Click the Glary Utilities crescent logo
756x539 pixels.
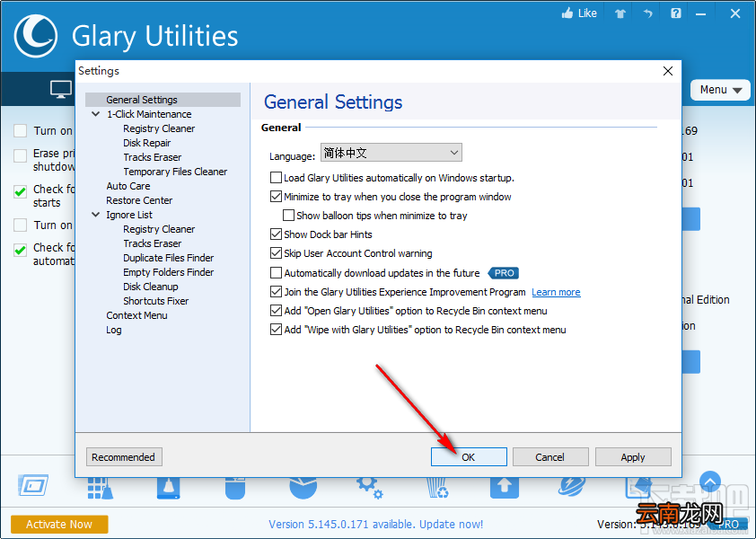(36, 36)
